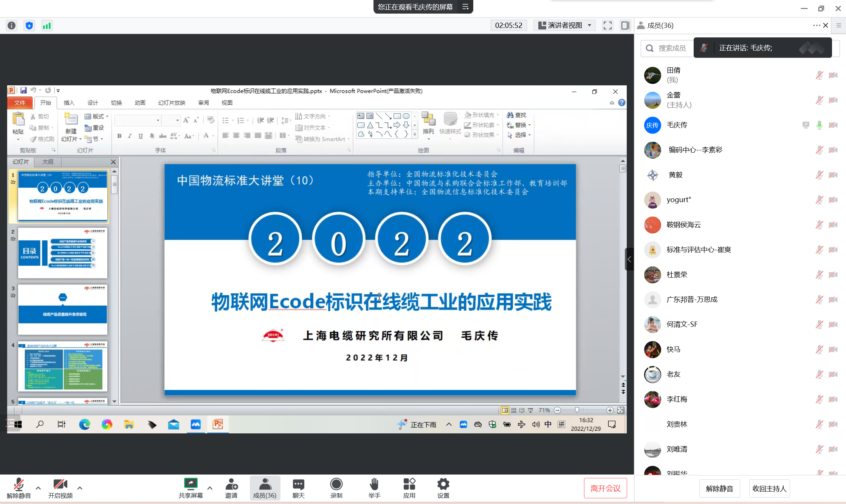Click the invite participants icon
This screenshot has width=846, height=504.
point(231,484)
